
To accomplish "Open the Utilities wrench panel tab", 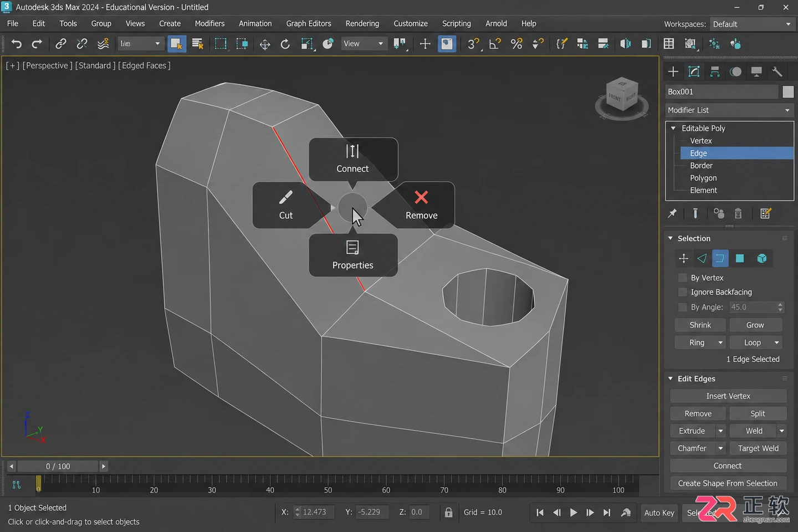I will tap(777, 71).
